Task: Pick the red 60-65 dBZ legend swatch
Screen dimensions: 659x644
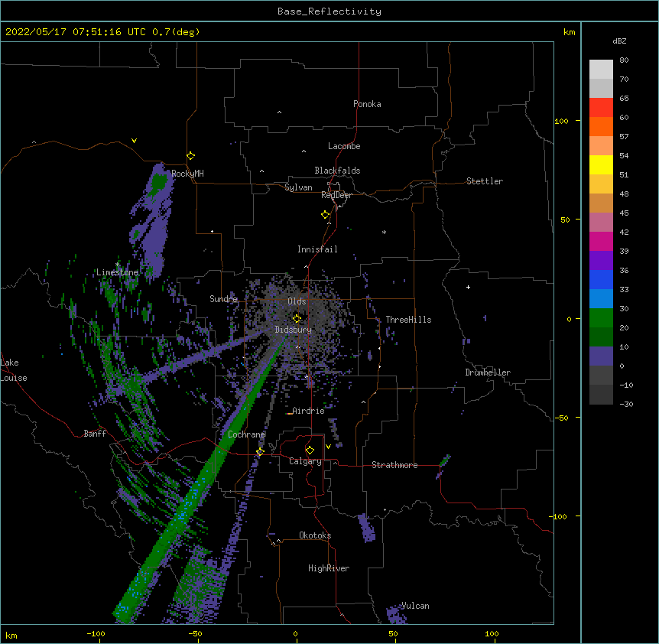Action: [x=601, y=108]
